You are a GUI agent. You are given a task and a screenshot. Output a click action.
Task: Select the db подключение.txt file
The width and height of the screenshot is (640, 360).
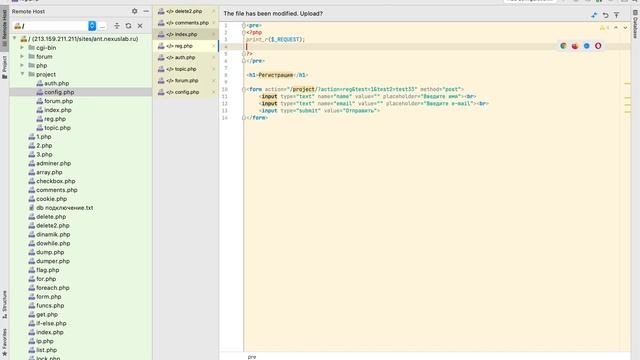pyautogui.click(x=61, y=208)
